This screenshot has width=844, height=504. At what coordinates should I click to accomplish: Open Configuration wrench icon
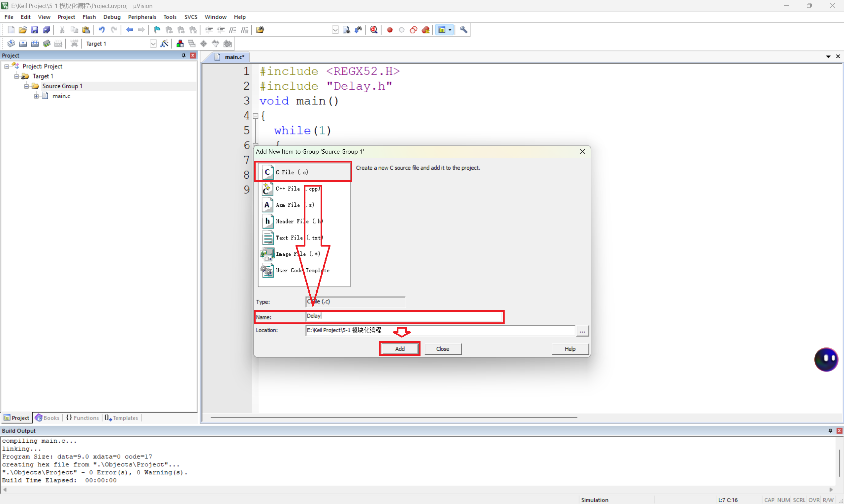pyautogui.click(x=463, y=30)
